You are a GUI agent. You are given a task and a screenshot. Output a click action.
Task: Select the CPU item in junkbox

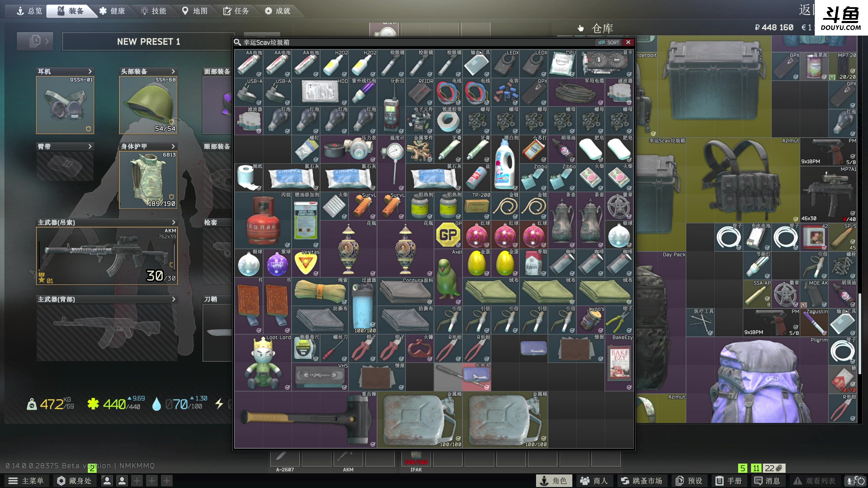pos(562,64)
